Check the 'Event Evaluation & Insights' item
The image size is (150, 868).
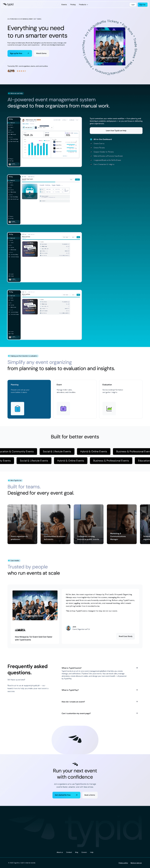[x=91, y=164]
